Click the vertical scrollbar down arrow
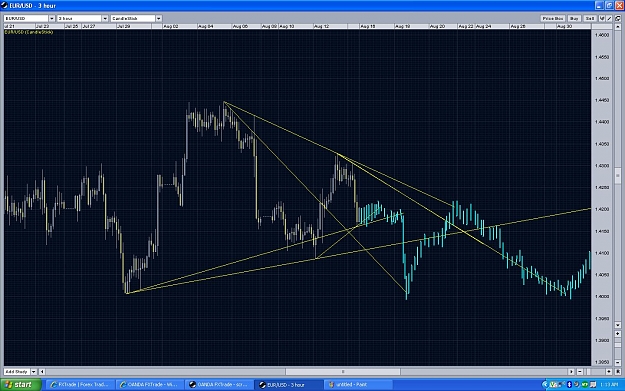 coord(618,325)
